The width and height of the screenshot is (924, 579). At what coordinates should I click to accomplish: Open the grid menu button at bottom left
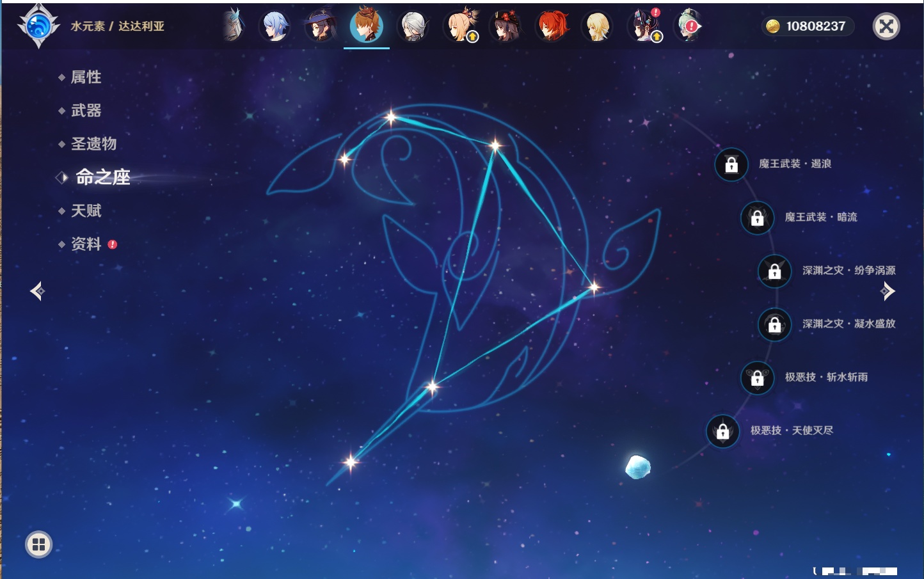click(38, 544)
